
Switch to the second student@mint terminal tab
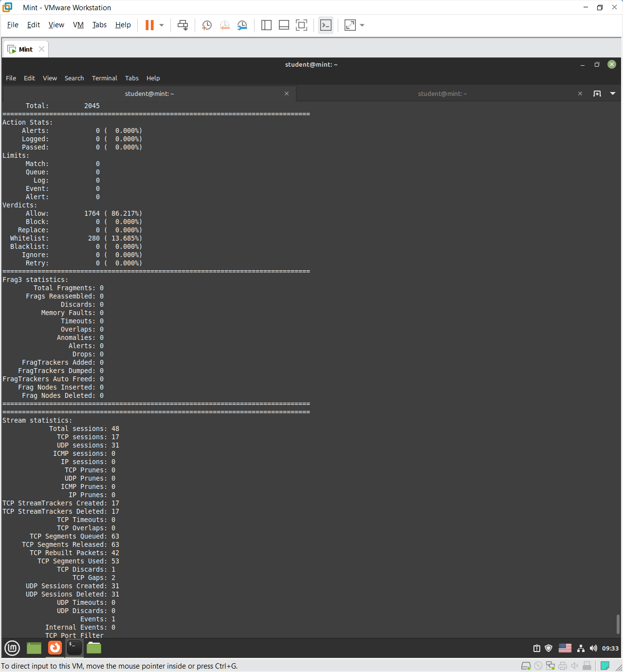(442, 93)
